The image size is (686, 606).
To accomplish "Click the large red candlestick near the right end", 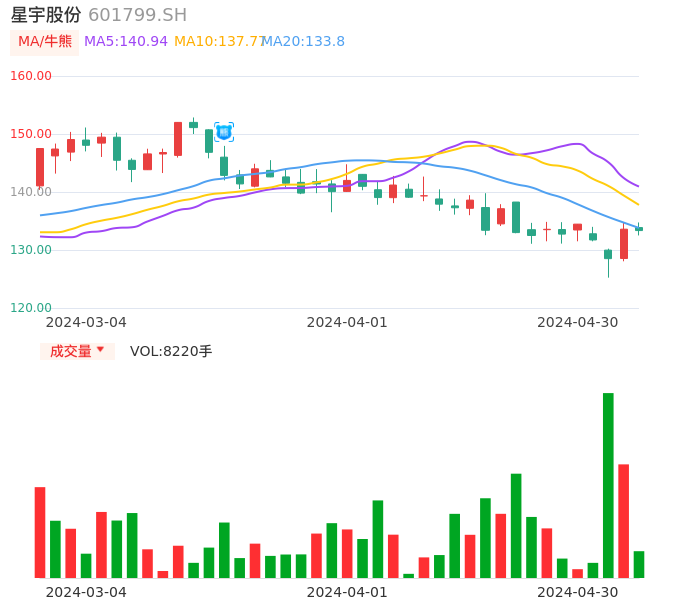I will 624,244.
